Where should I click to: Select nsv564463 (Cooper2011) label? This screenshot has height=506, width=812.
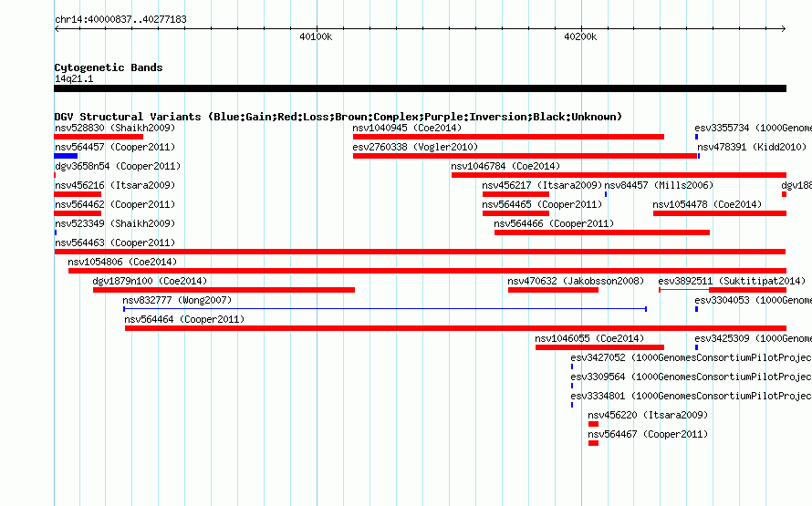coord(115,243)
